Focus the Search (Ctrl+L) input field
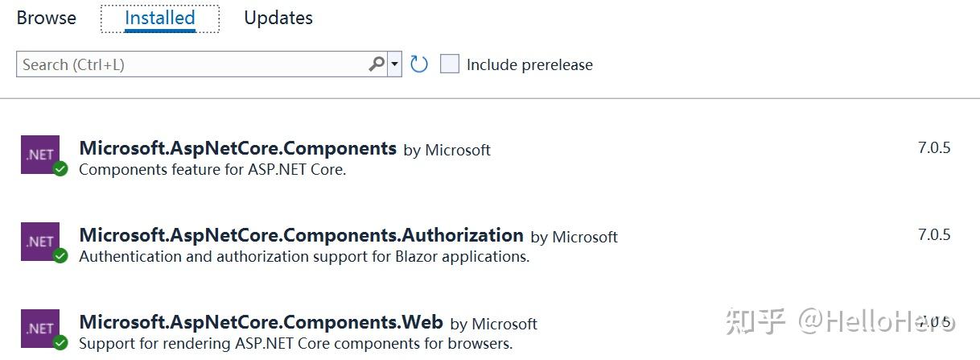The height and width of the screenshot is (360, 980). tap(193, 64)
